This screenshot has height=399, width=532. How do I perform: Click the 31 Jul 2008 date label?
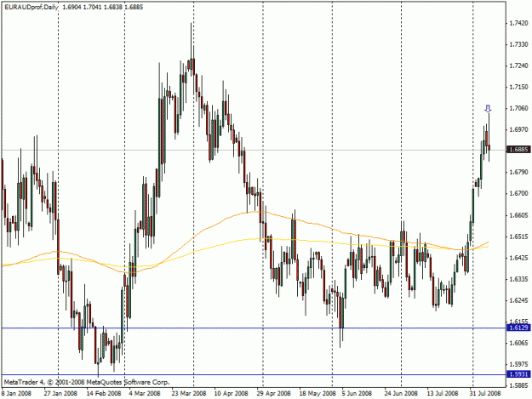click(485, 394)
